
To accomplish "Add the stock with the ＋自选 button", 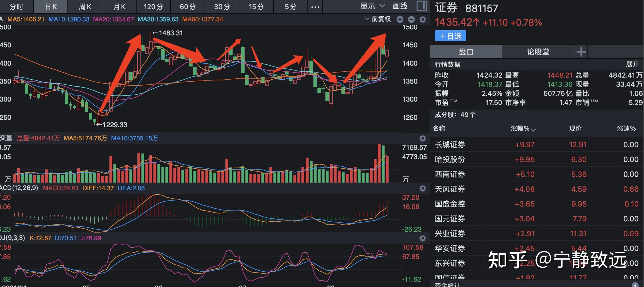I will (x=451, y=36).
